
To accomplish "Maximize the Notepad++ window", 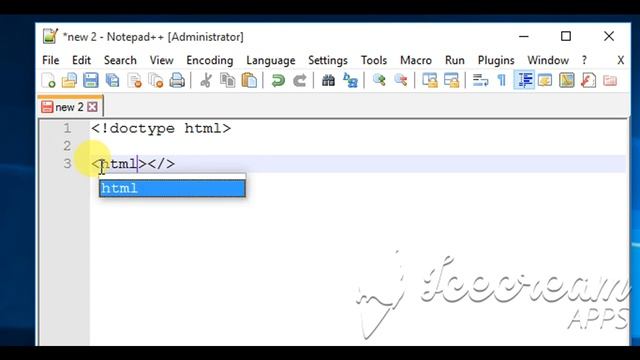I will pyautogui.click(x=566, y=36).
